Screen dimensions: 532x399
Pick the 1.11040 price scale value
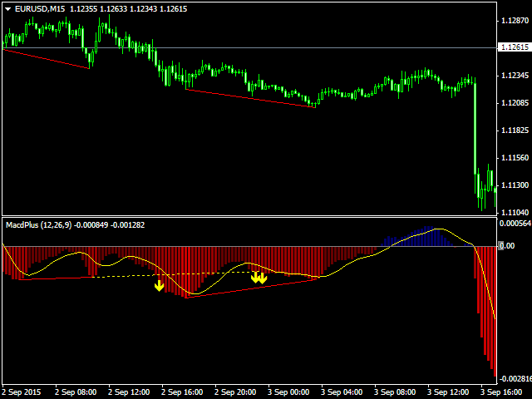(x=515, y=213)
